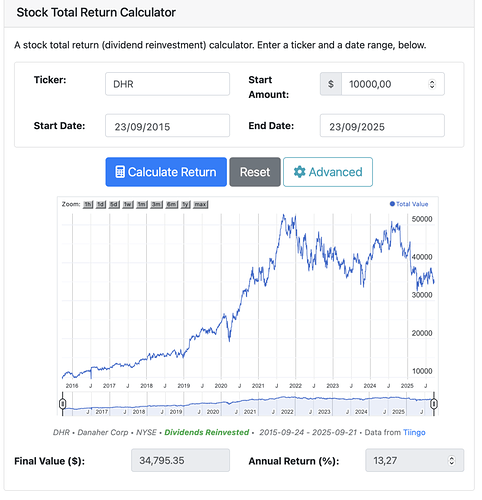This screenshot has width=482, height=500.
Task: Set chart zoom to 5d
Action: tap(114, 204)
